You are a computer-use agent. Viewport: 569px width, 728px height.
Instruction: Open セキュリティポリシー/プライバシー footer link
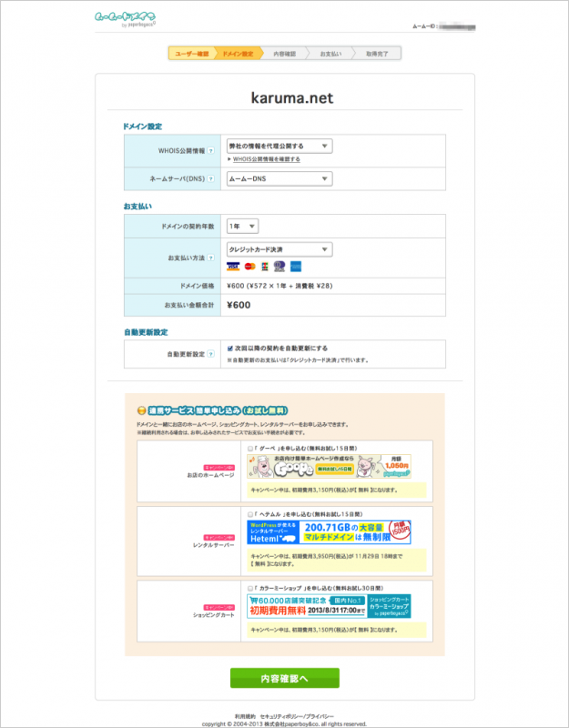tap(297, 716)
